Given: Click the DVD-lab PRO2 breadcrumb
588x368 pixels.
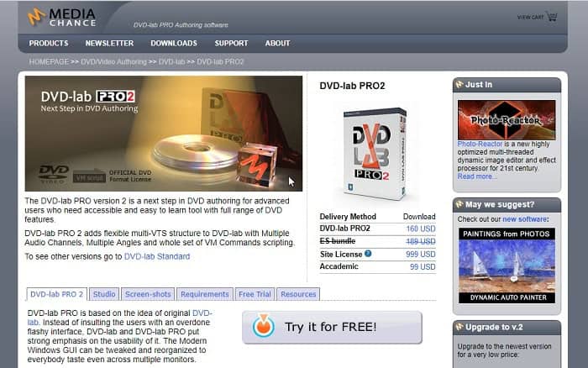Looking at the screenshot, I should [x=220, y=62].
